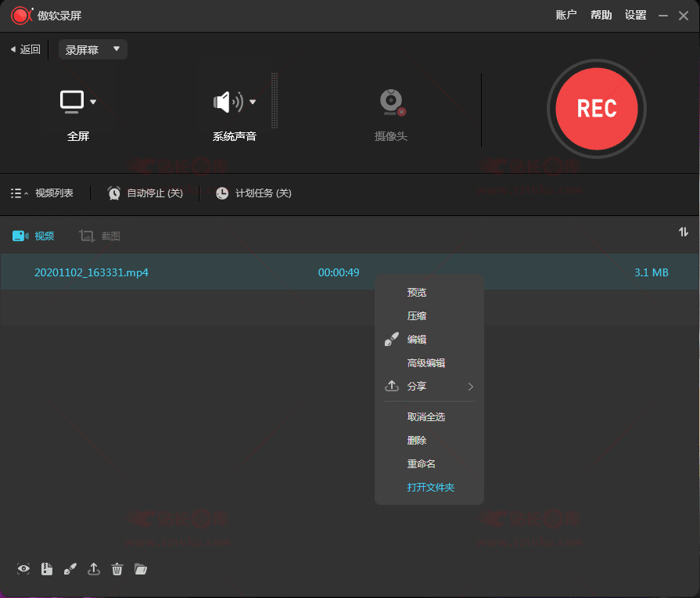Click the trash delete icon in bottom toolbar

[x=117, y=569]
